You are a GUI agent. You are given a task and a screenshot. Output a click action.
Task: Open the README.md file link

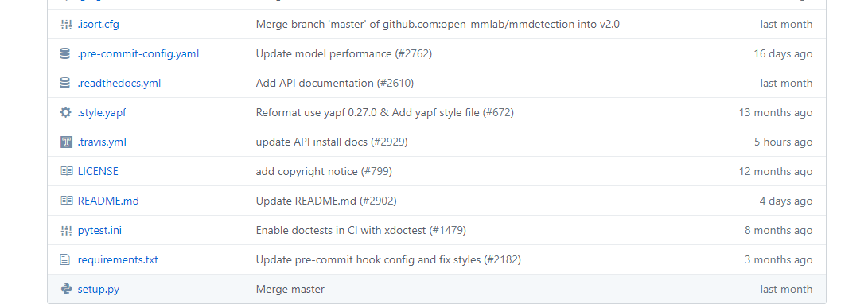coord(108,201)
